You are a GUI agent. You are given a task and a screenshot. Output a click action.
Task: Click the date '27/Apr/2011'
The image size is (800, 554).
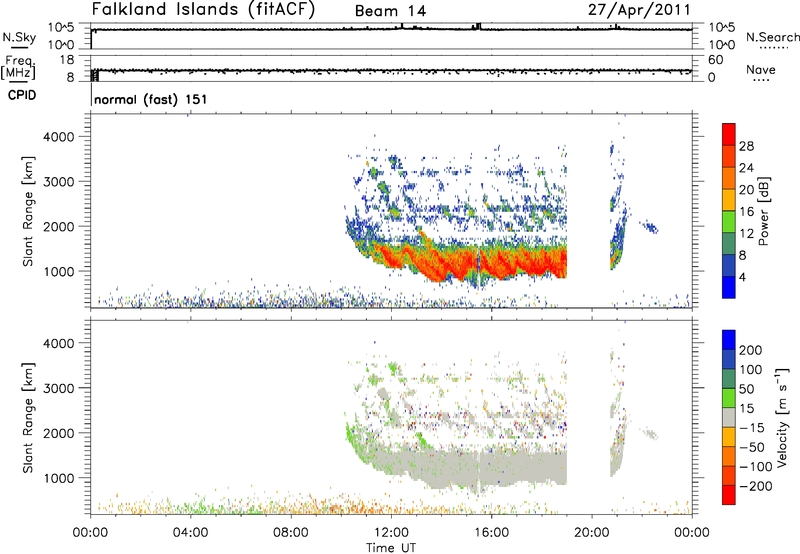click(x=639, y=10)
